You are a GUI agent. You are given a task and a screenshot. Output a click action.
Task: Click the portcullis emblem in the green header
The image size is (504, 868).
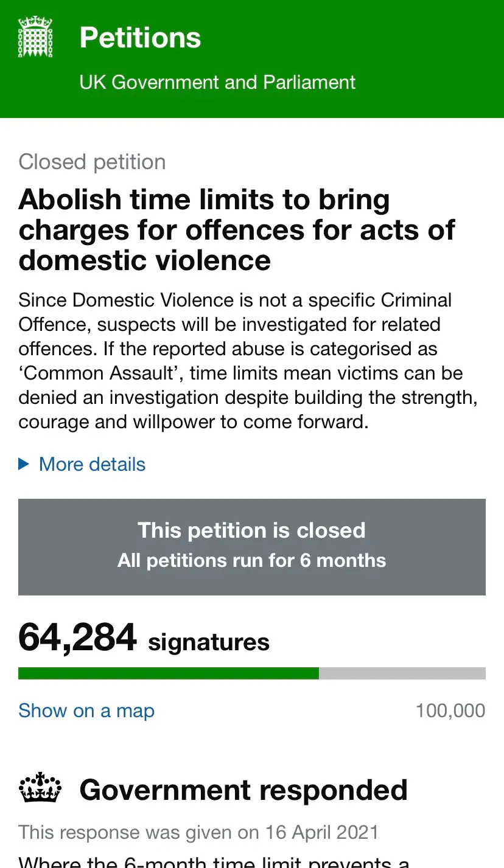(x=35, y=35)
